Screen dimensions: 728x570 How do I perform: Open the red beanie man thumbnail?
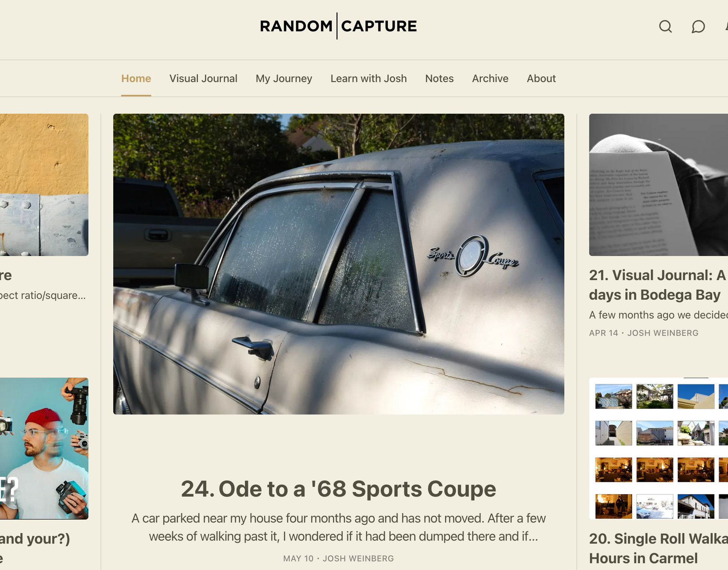click(x=44, y=448)
